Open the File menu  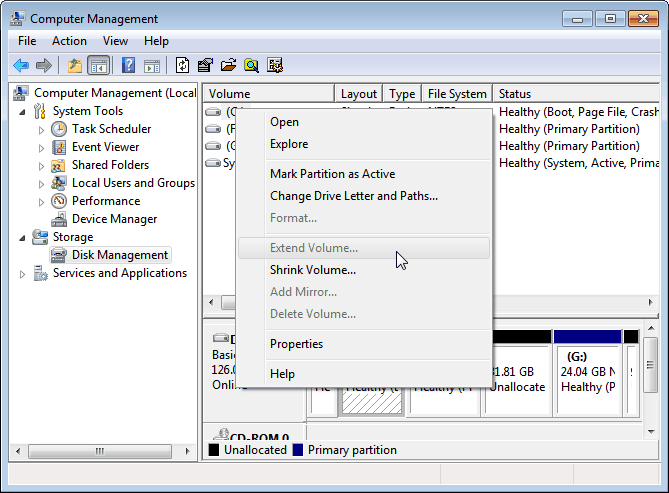click(27, 41)
